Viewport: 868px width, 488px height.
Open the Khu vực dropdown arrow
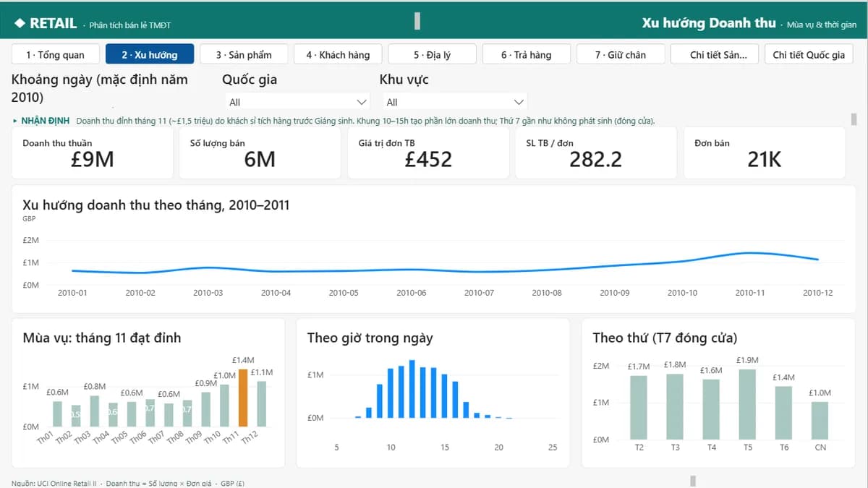pyautogui.click(x=518, y=102)
